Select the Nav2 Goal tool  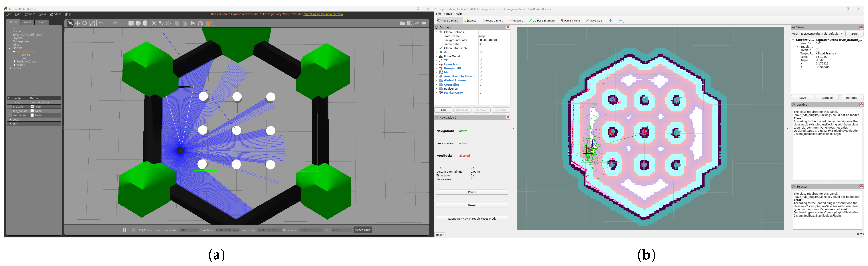(594, 21)
